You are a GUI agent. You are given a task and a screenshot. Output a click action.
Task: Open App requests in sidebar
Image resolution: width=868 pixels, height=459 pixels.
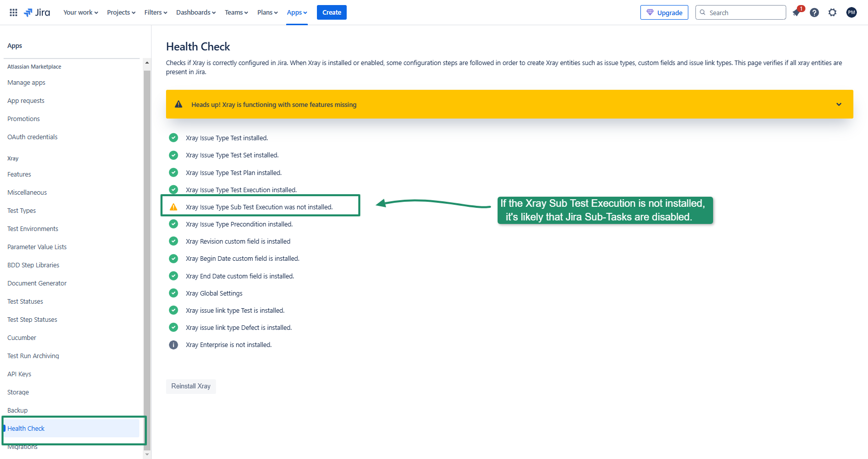point(26,101)
